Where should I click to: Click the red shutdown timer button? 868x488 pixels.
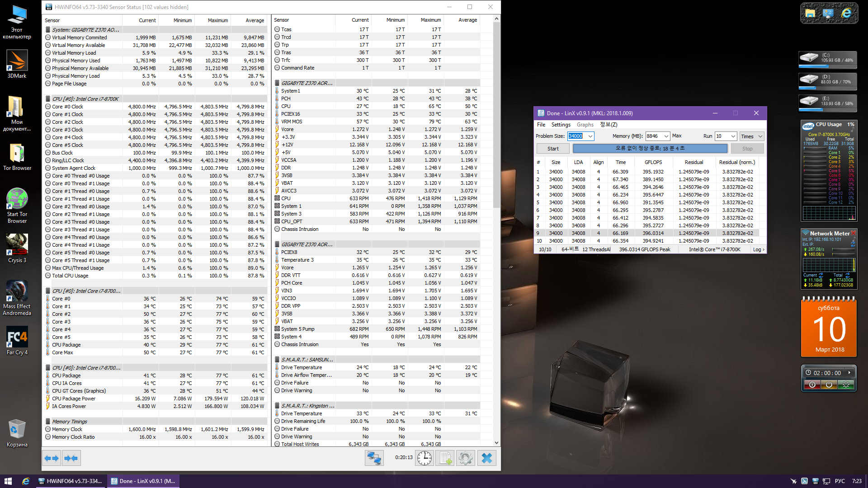coord(812,385)
